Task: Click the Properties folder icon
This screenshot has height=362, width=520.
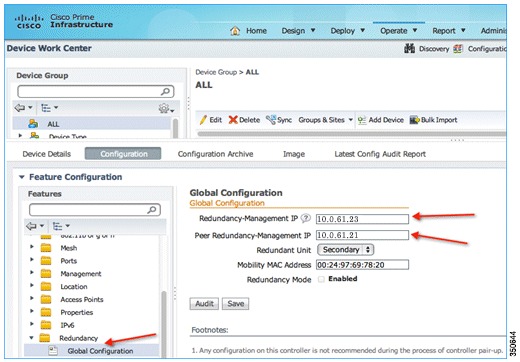Action: point(46,312)
